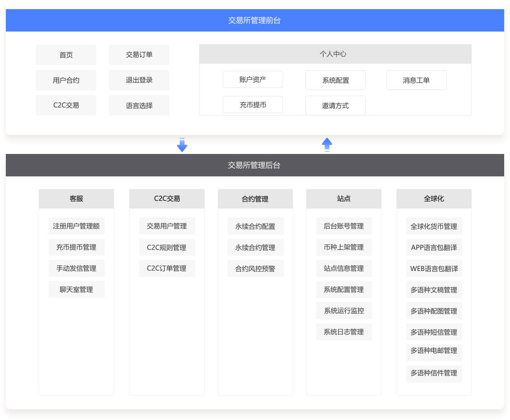Open 注册用户管理额
Screen dimensions: 510x420
[x=76, y=226]
